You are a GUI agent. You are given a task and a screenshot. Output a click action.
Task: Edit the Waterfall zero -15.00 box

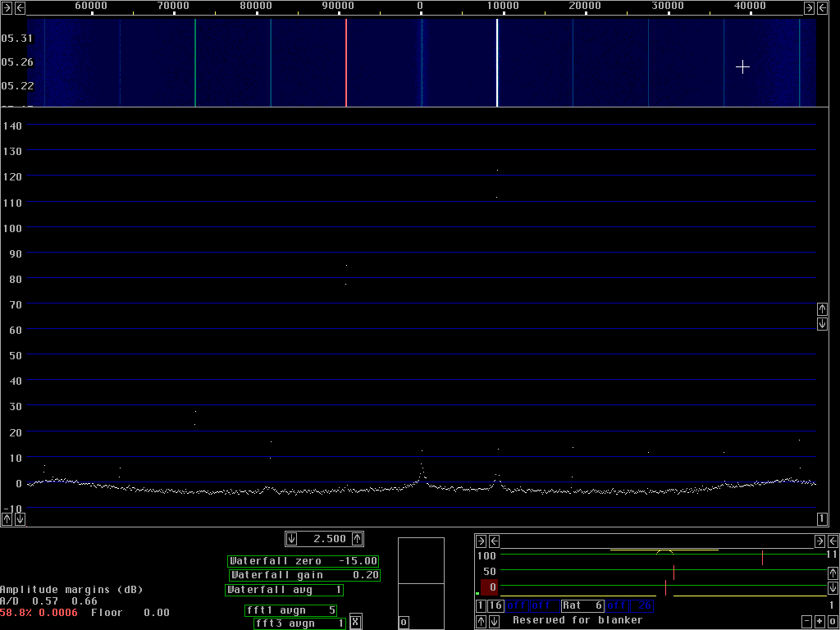(304, 561)
